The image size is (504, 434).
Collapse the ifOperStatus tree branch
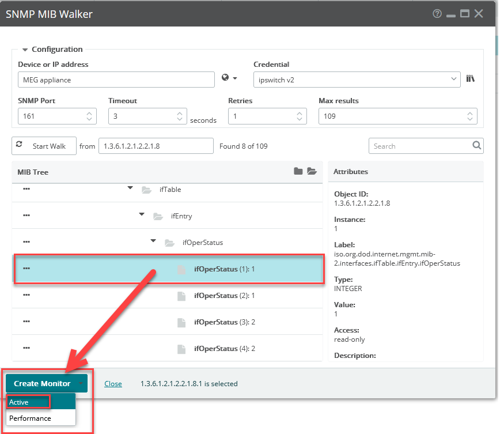pos(153,241)
